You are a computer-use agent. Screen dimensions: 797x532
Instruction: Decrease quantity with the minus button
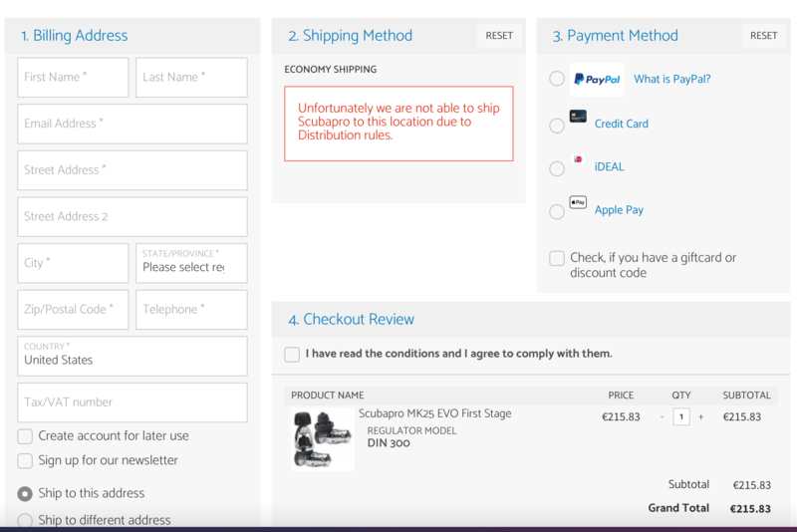tap(662, 417)
